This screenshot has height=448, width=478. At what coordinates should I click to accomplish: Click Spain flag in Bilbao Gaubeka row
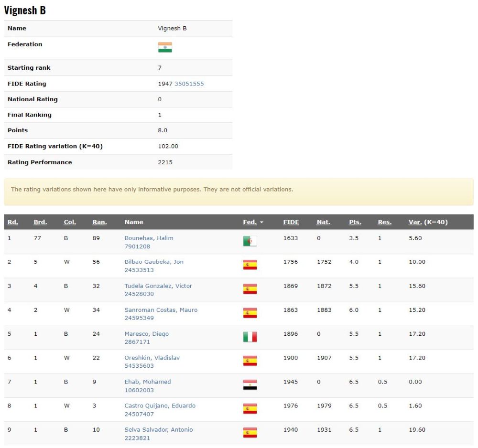(250, 265)
